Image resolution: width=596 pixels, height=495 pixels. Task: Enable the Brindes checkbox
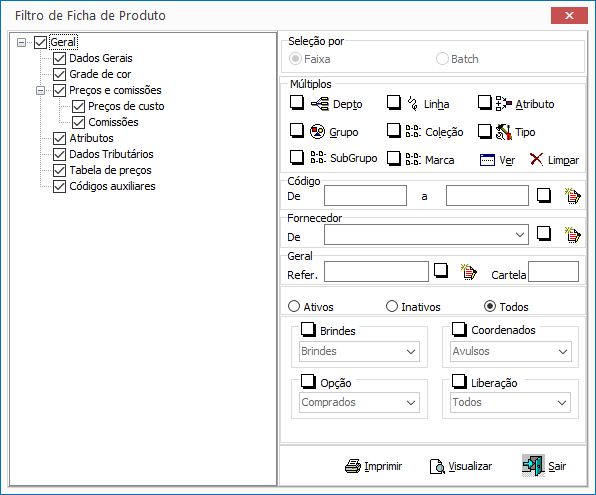(x=308, y=329)
